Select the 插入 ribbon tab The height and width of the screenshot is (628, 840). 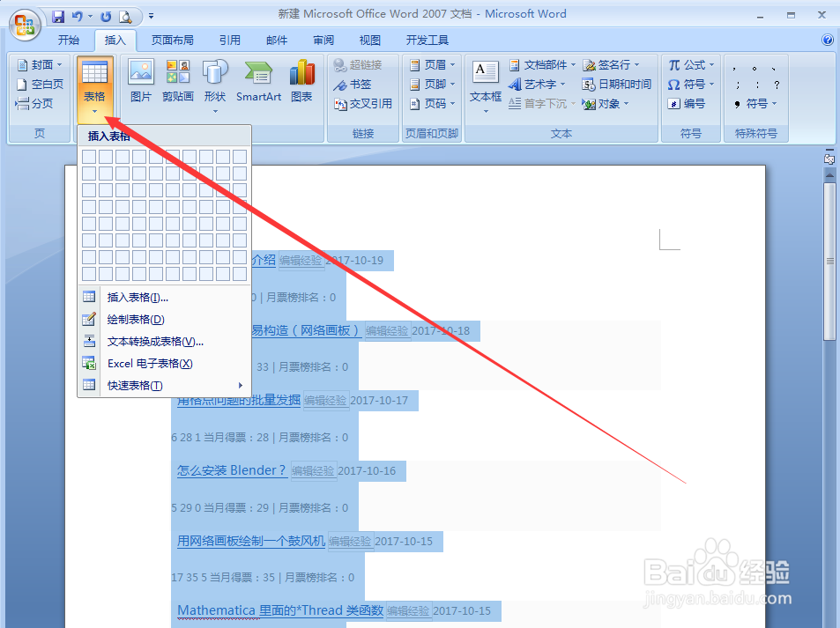tap(115, 41)
